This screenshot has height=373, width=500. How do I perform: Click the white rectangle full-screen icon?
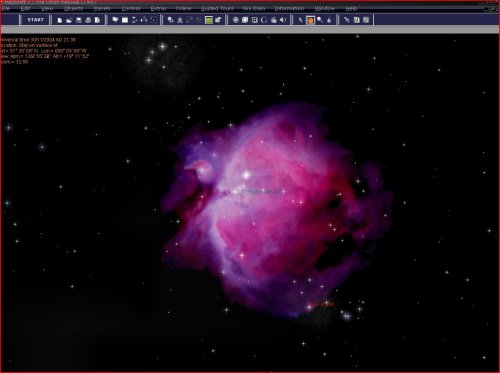[125, 20]
